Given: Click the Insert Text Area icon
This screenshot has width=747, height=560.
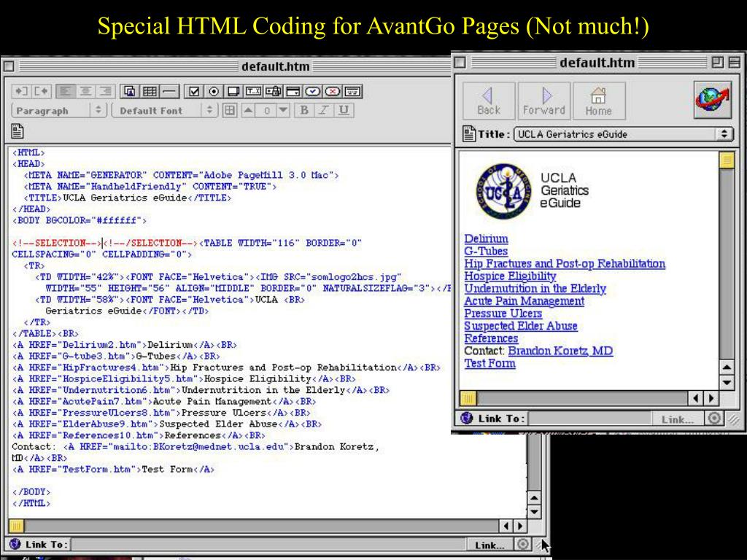Looking at the screenshot, I should [233, 91].
